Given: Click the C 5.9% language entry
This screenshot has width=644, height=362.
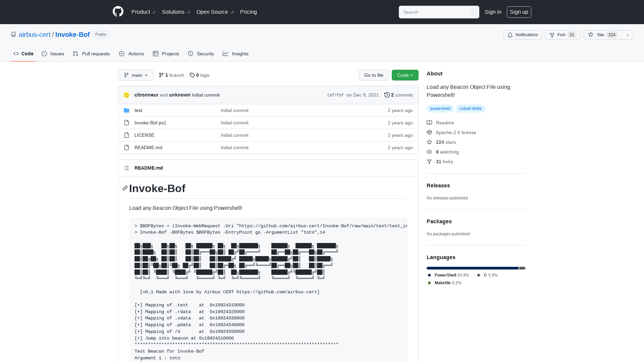Looking at the screenshot, I should (x=487, y=275).
